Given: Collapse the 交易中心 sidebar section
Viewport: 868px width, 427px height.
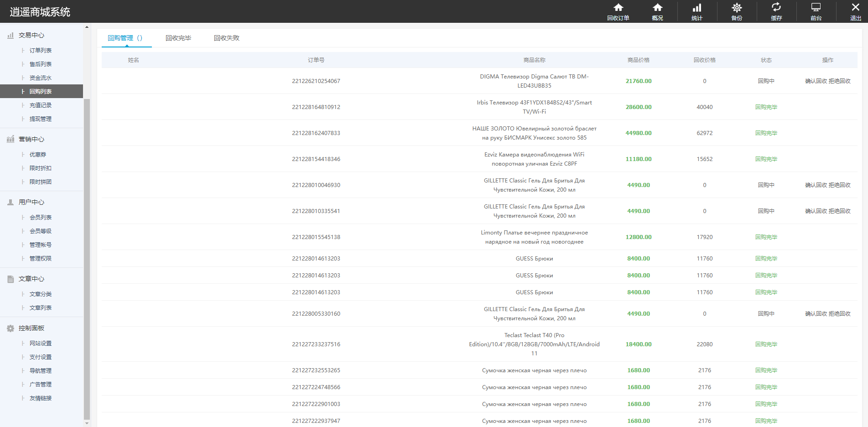Looking at the screenshot, I should coord(31,36).
